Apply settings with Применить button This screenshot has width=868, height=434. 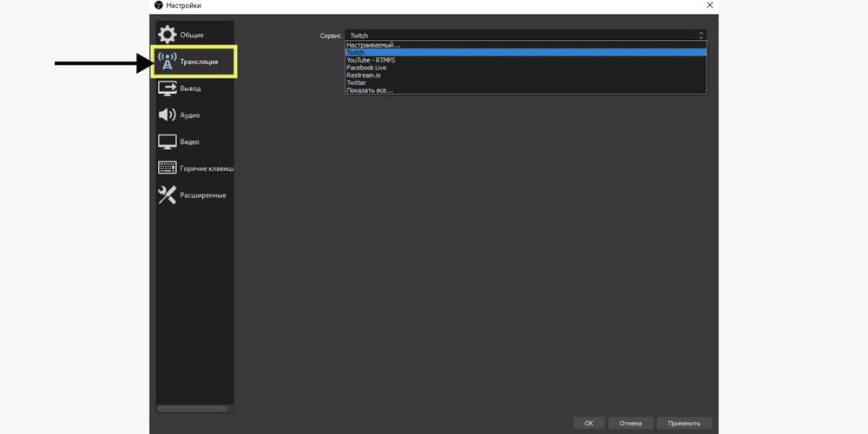tap(684, 423)
